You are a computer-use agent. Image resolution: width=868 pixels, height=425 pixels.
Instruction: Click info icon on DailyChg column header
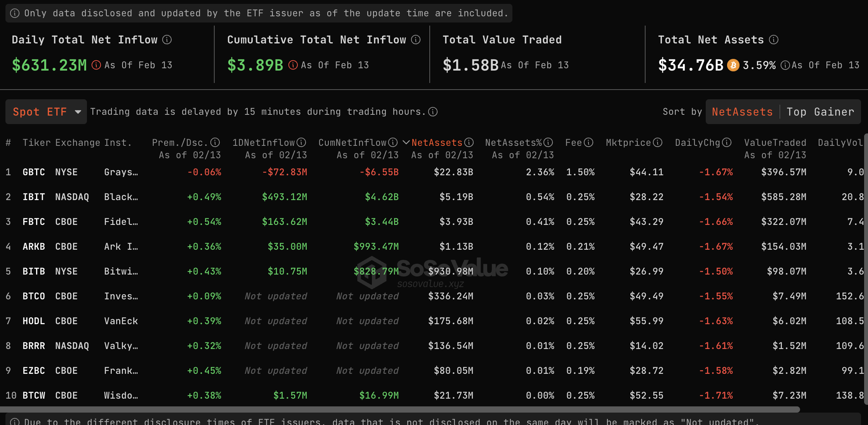point(727,142)
